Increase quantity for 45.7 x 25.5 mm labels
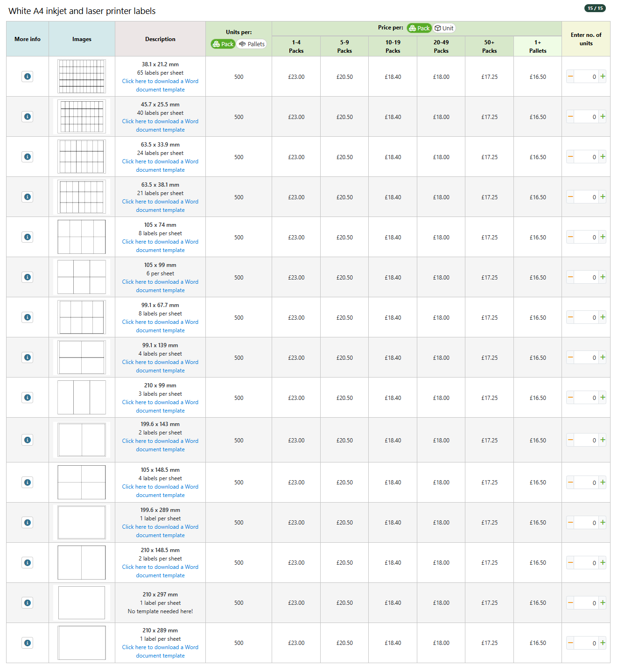Image resolution: width=618 pixels, height=672 pixels. pyautogui.click(x=603, y=116)
